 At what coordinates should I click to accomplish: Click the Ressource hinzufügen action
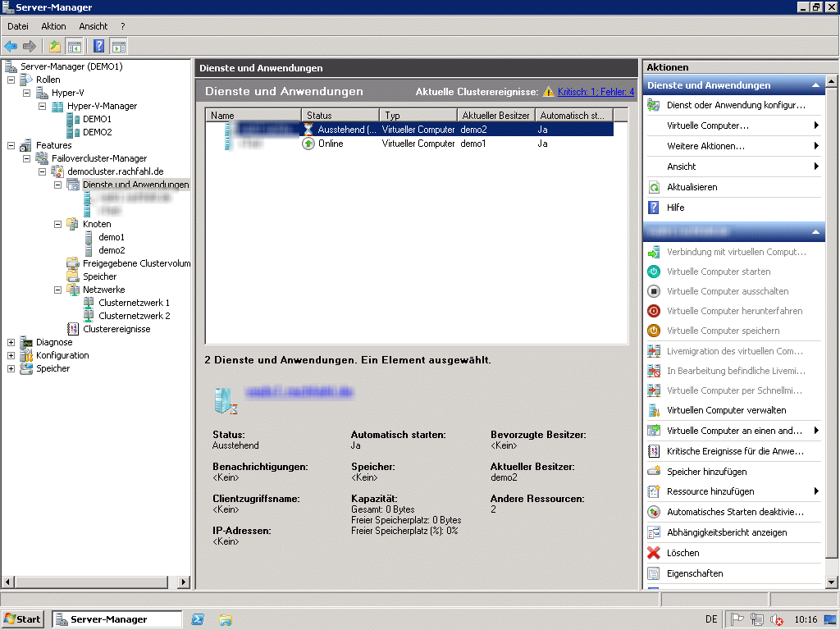[x=734, y=492]
